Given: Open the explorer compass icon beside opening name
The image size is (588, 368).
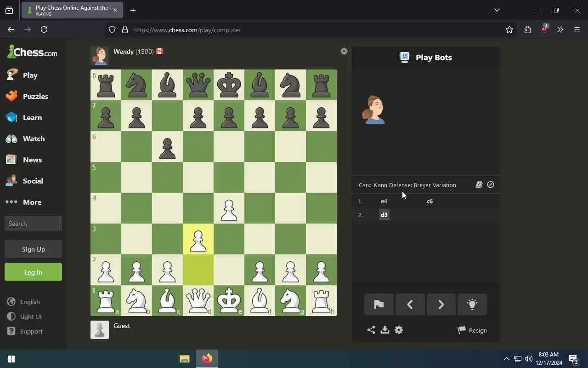Looking at the screenshot, I should pyautogui.click(x=491, y=184).
